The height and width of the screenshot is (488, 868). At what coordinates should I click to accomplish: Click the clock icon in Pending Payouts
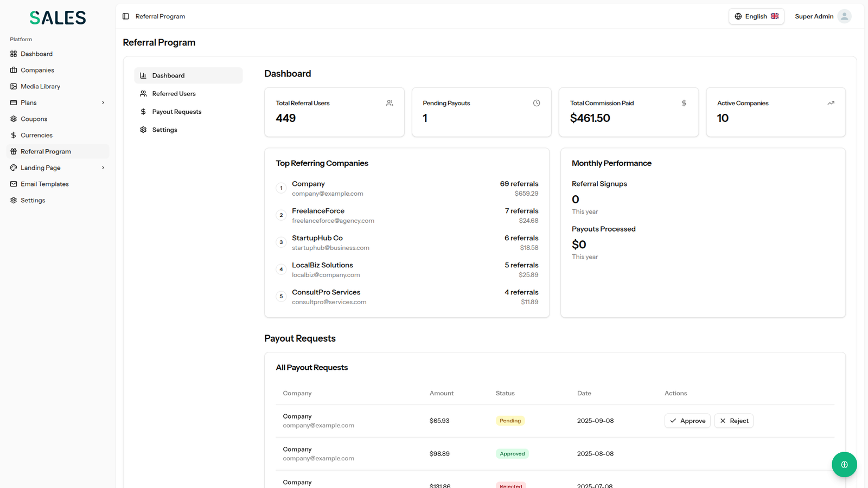(537, 103)
